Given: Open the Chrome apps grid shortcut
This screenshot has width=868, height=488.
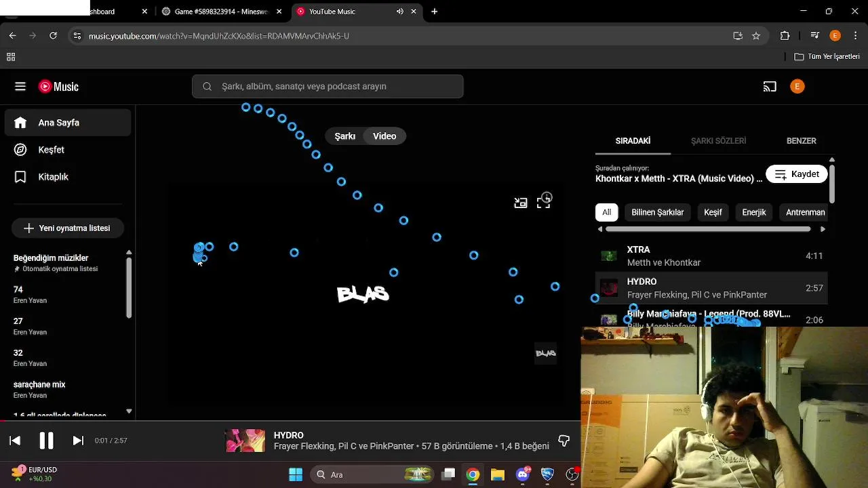Looking at the screenshot, I should pyautogui.click(x=11, y=57).
